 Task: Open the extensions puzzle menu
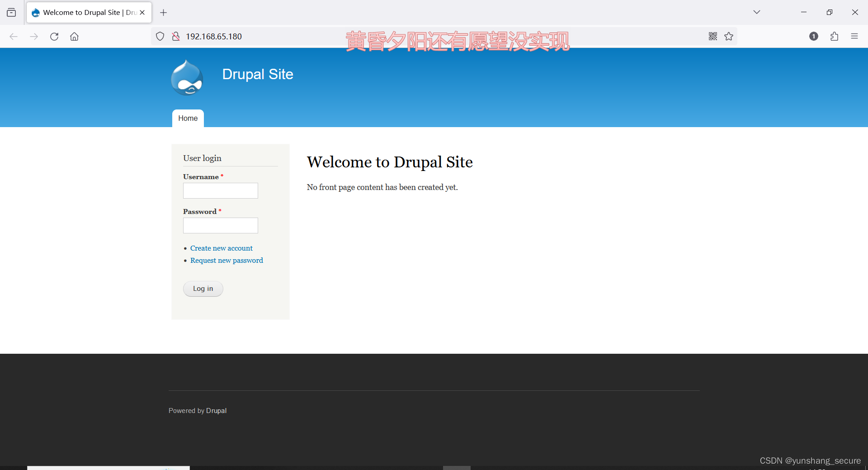834,37
